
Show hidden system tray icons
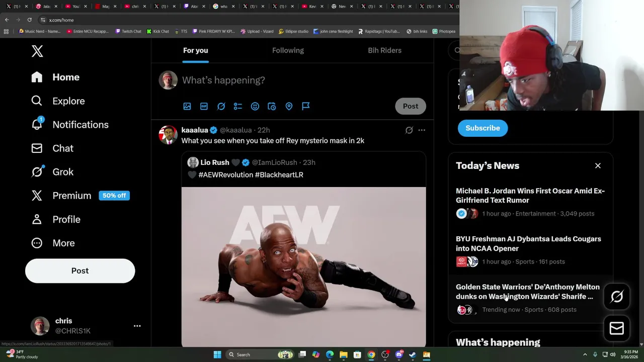pos(585,354)
